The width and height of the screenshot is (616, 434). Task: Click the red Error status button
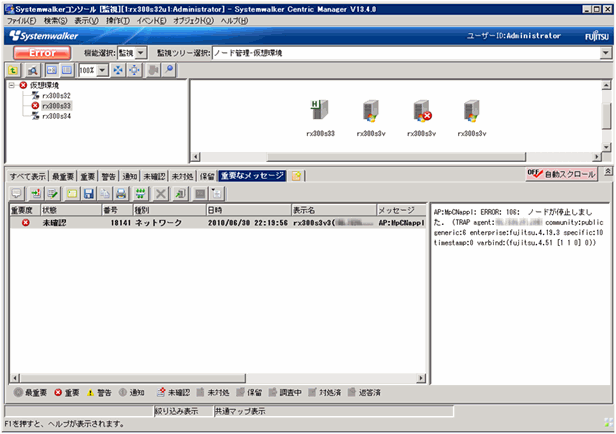click(42, 52)
